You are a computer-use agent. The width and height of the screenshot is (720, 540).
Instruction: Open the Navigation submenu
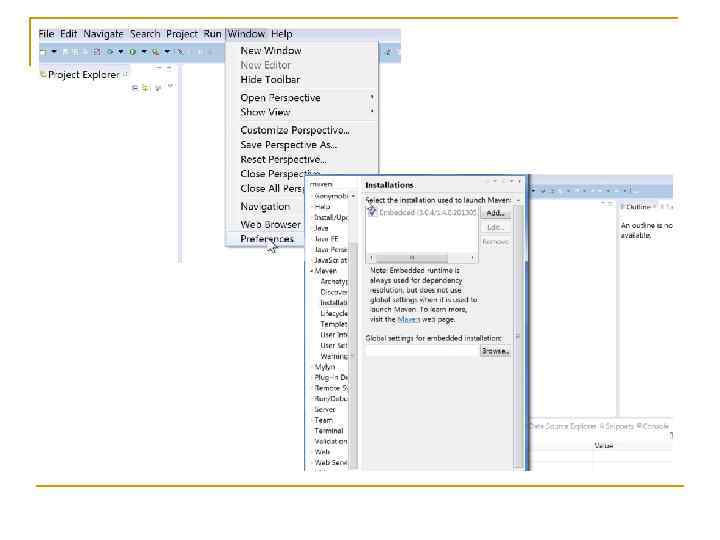265,207
